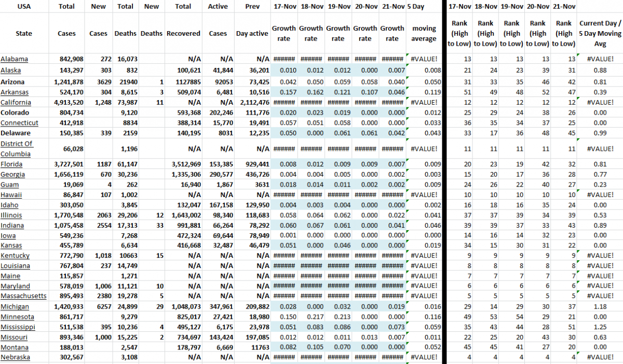Screen dimensions: 623x364
Task: Follow the Kentucky hyperlink
Action: [x=15, y=256]
